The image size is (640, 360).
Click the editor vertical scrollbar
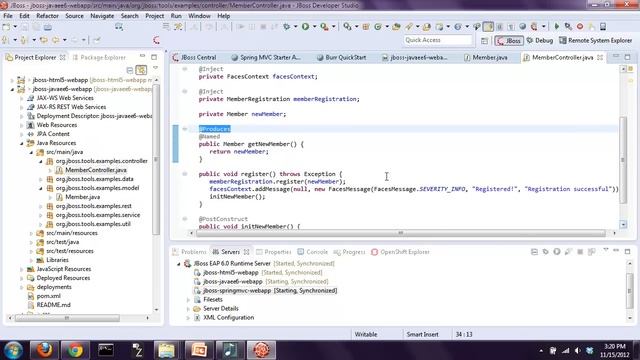[x=623, y=160]
